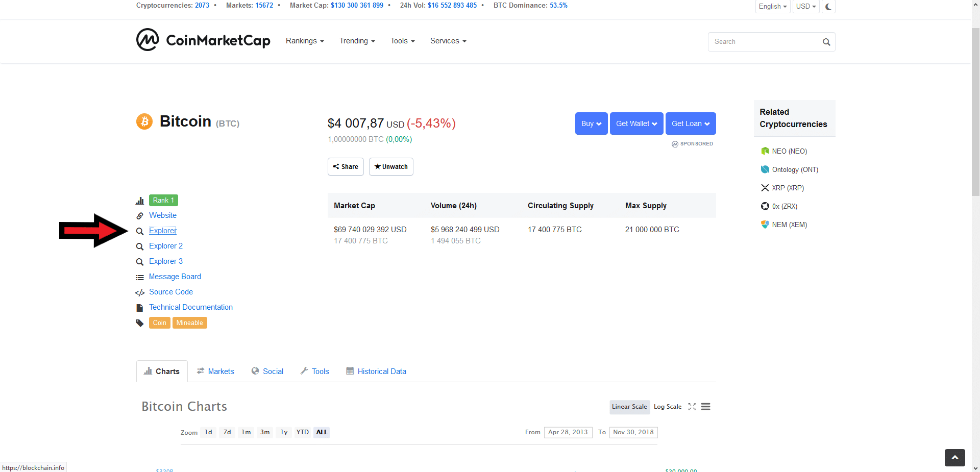The height and width of the screenshot is (472, 980).
Task: Click the search magnifier icon
Action: click(x=826, y=42)
